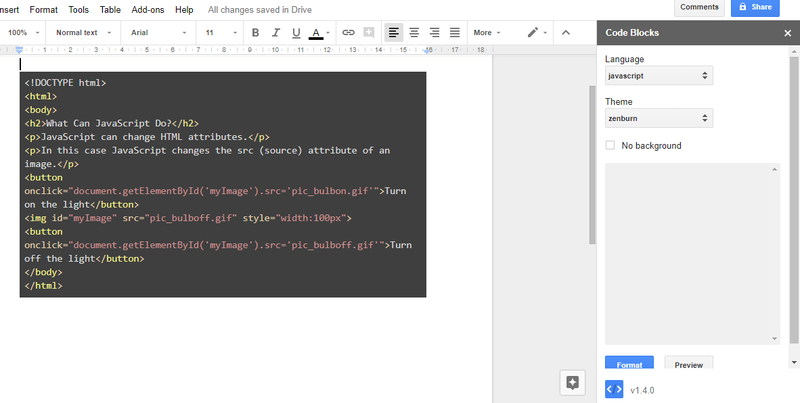The width and height of the screenshot is (800, 403).
Task: Open the Tools menu
Action: 79,10
